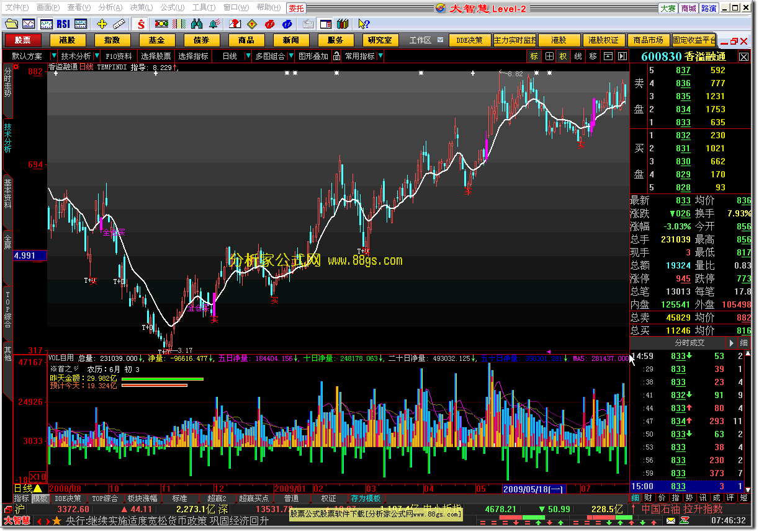The image size is (759, 532).
Task: Toggle the 权 rights adjustment button
Action: (564, 56)
